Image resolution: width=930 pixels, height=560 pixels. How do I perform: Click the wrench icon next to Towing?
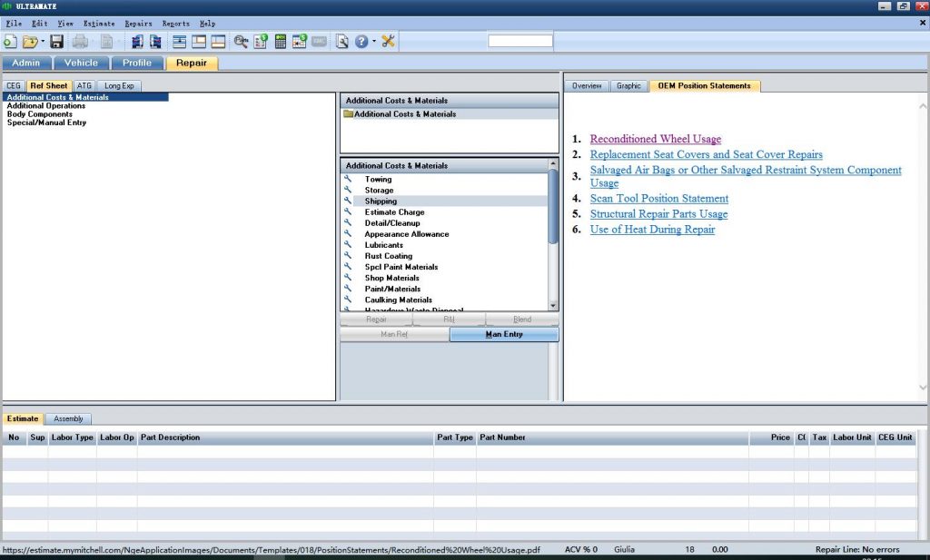pyautogui.click(x=348, y=179)
